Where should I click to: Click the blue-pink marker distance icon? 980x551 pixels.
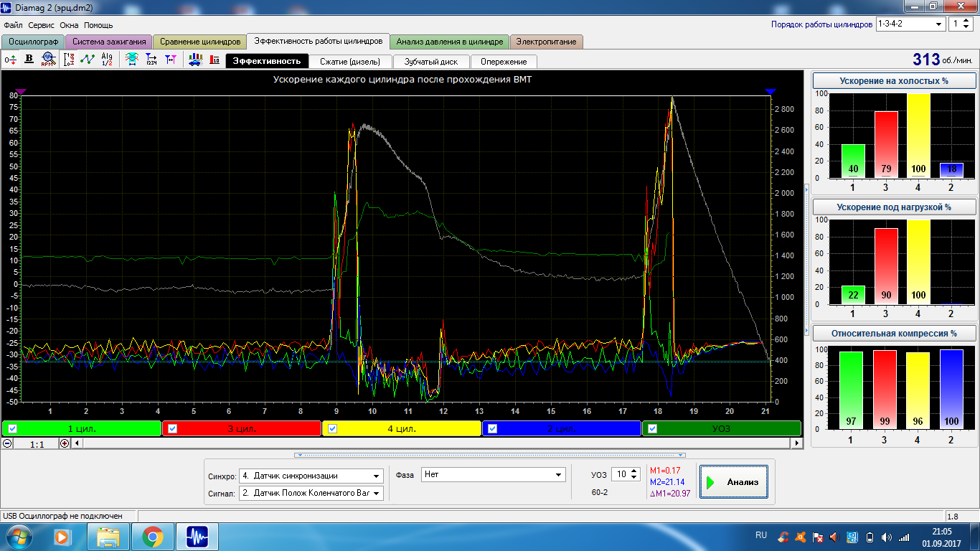[170, 60]
